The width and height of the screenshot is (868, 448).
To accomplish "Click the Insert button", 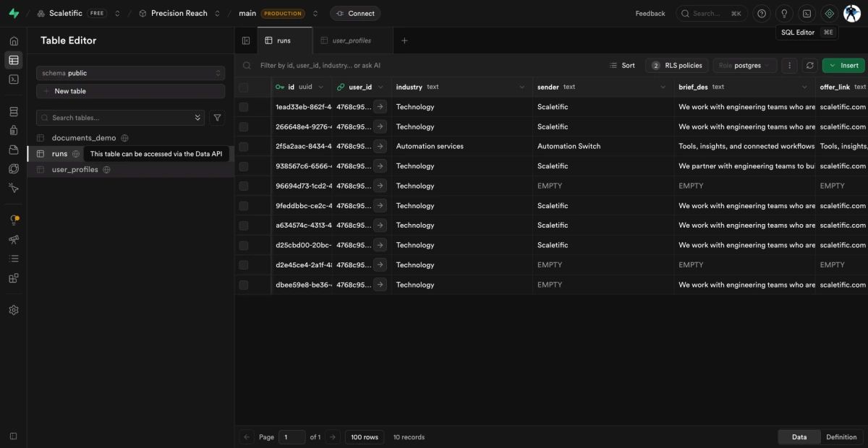I will tap(843, 65).
